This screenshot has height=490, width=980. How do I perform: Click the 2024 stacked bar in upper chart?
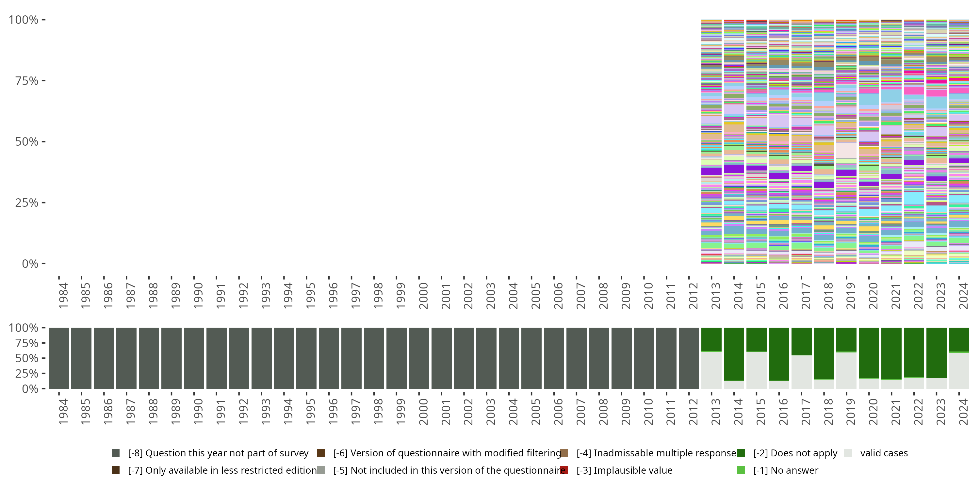[959, 141]
